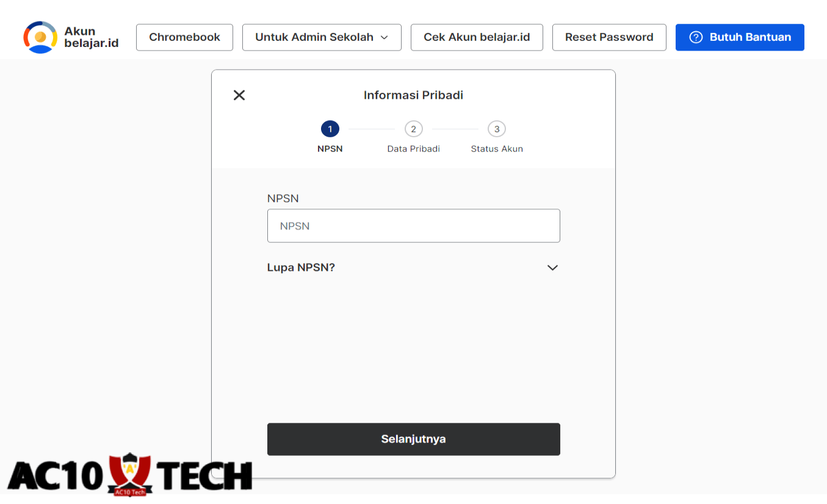Click the Chromebook menu item

click(x=184, y=37)
